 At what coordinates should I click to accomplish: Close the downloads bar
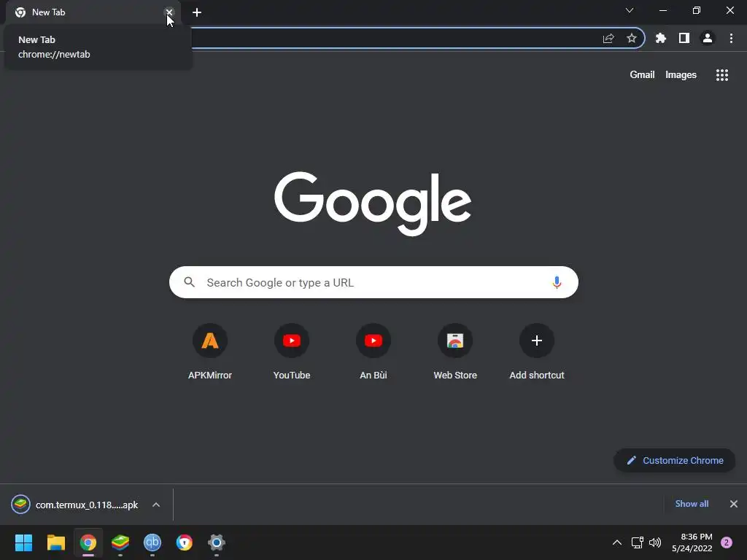[733, 504]
